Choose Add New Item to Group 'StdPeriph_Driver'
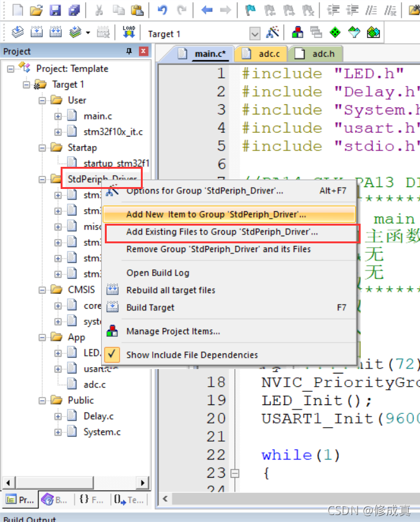This screenshot has height=522, width=420. tap(229, 214)
